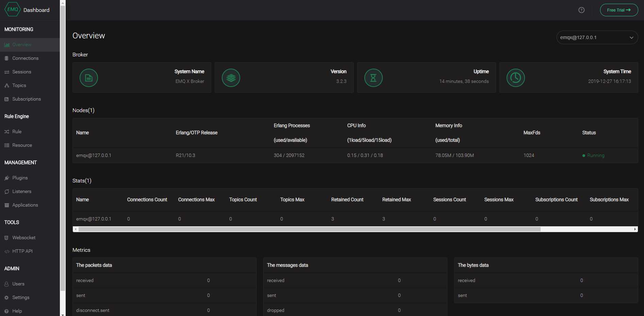Click the Stats table scroll-left arrow

click(76, 229)
